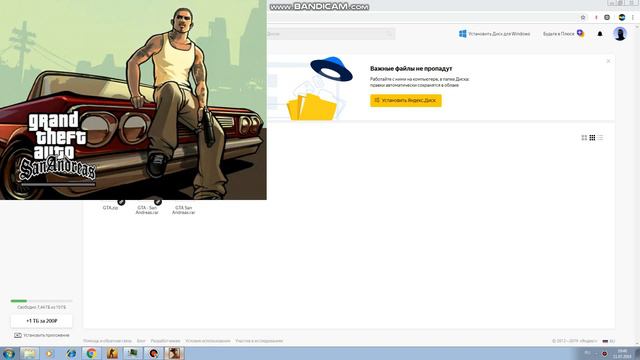Click the red tray icon near the clock
The height and width of the screenshot is (360, 640).
[x=604, y=353]
